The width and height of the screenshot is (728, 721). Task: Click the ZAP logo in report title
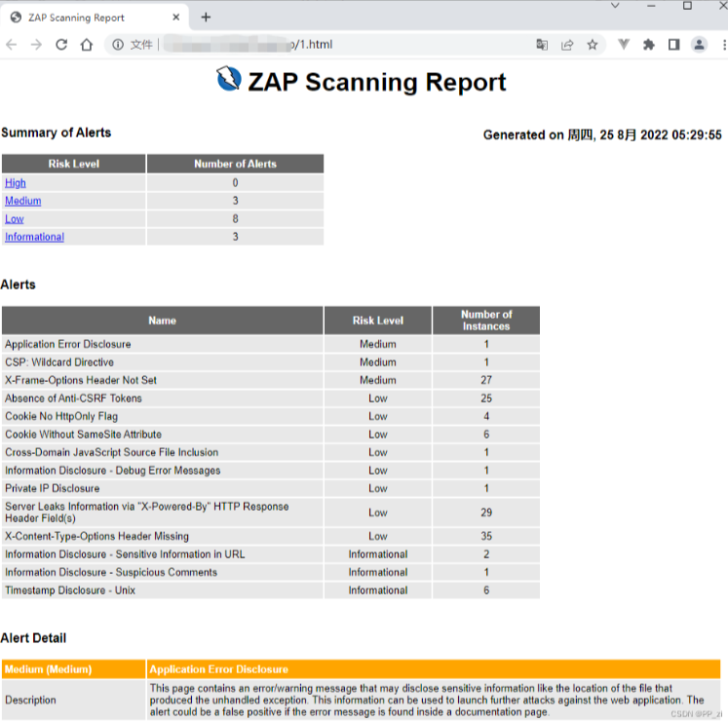coord(229,79)
